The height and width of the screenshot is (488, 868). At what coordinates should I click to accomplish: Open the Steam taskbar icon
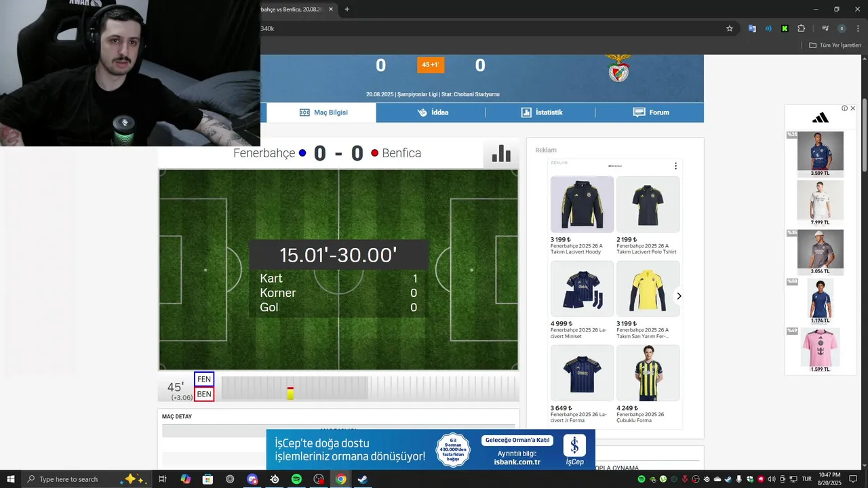point(363,479)
